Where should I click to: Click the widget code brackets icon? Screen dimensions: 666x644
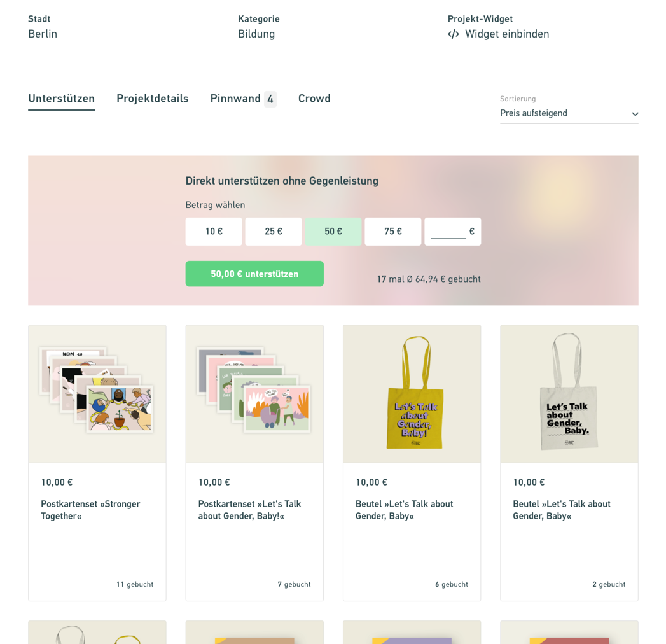[x=453, y=34]
